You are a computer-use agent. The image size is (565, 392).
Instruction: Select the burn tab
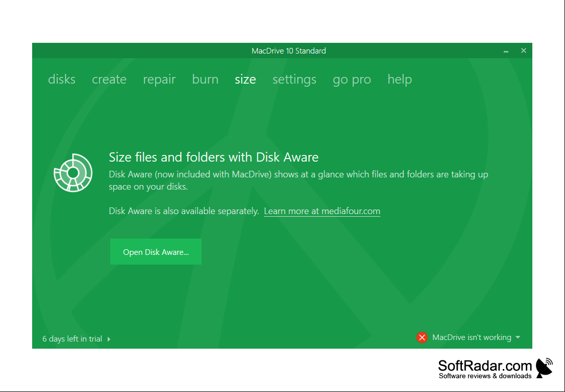coord(205,79)
